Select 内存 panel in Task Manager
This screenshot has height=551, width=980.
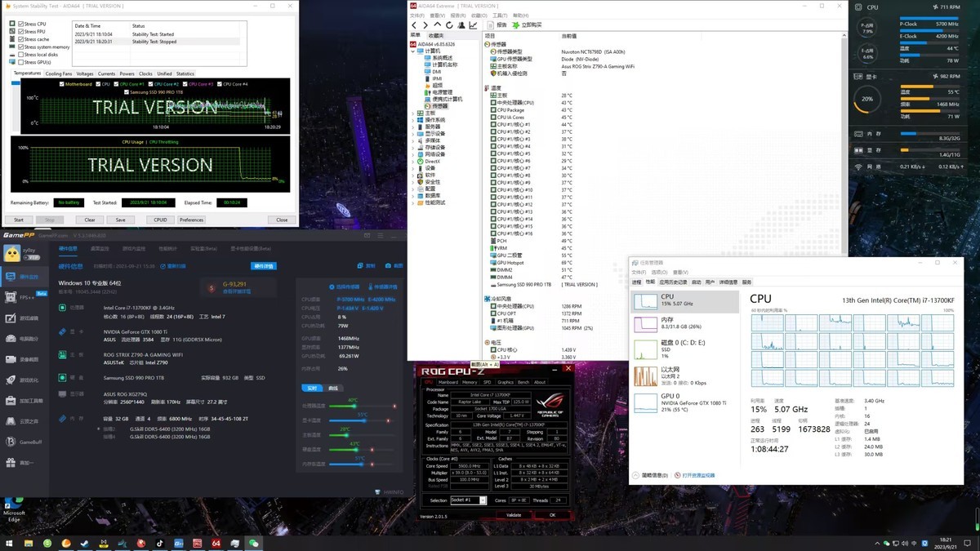(x=684, y=325)
